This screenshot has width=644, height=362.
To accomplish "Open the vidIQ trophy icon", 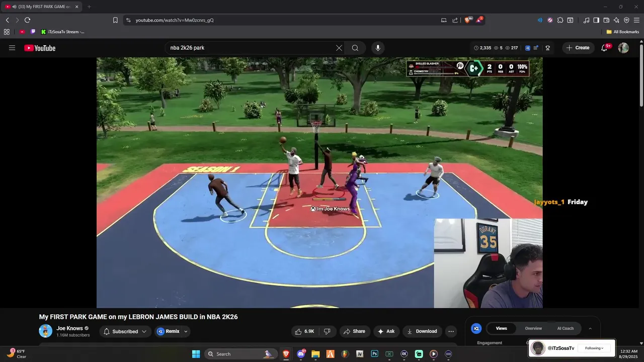I will (x=547, y=48).
